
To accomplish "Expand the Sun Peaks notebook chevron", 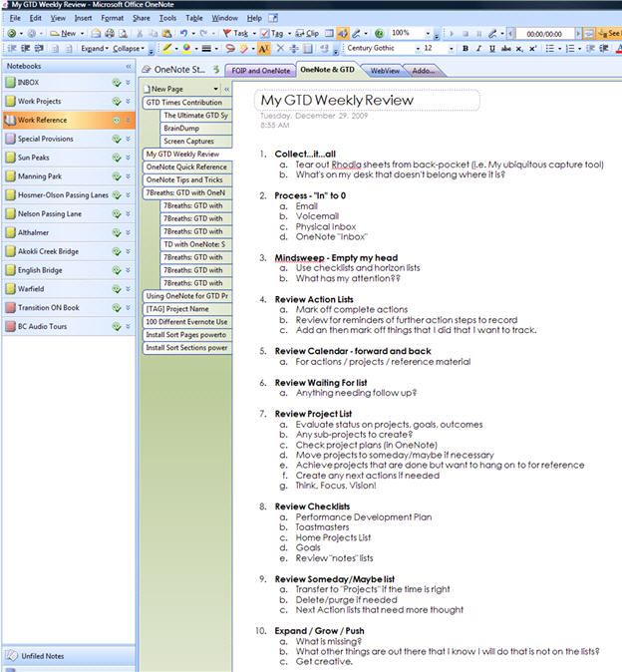I will pyautogui.click(x=128, y=158).
